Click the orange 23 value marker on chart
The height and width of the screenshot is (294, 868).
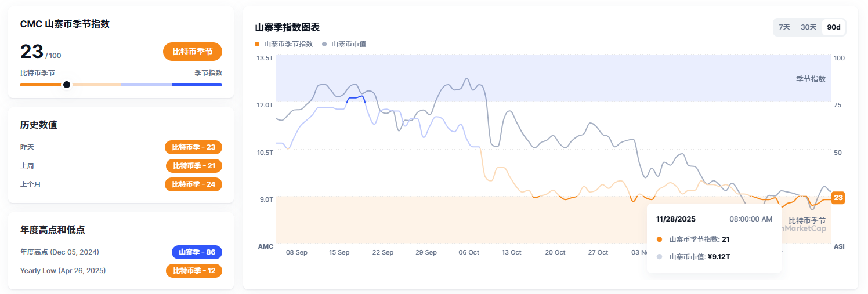[x=837, y=198]
